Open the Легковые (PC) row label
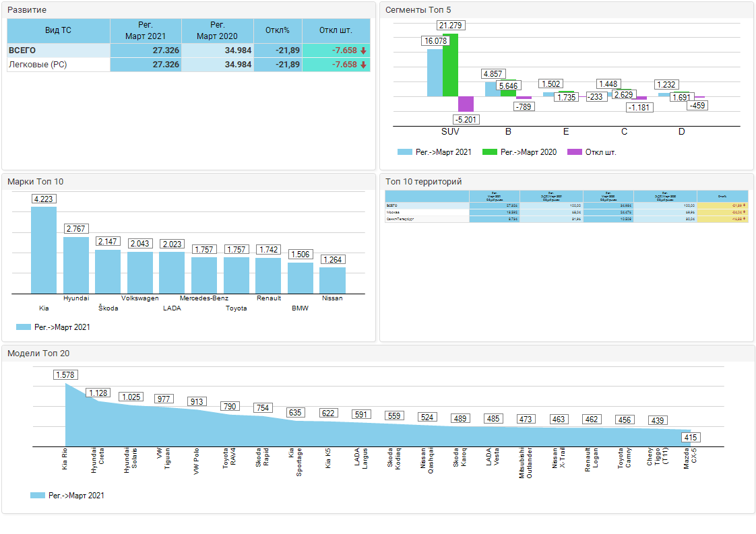 click(x=38, y=65)
